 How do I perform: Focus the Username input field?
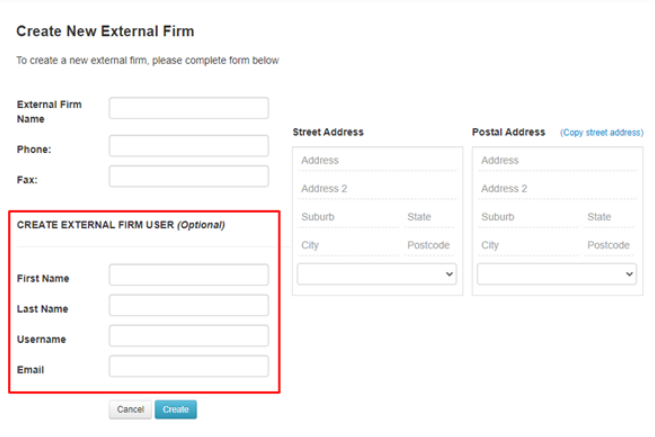tap(188, 336)
